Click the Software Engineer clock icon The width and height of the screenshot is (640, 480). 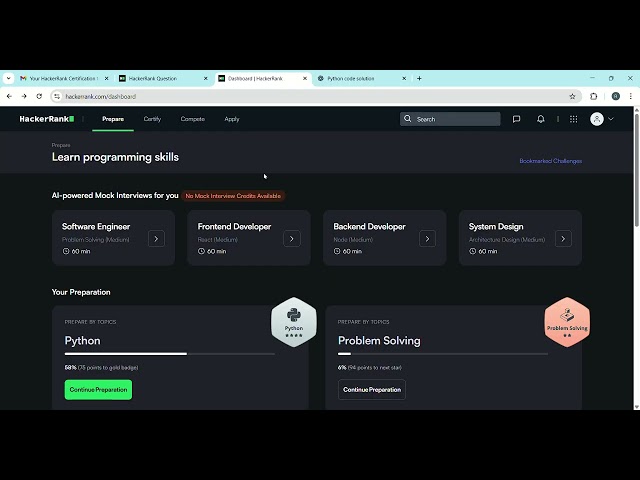click(66, 251)
